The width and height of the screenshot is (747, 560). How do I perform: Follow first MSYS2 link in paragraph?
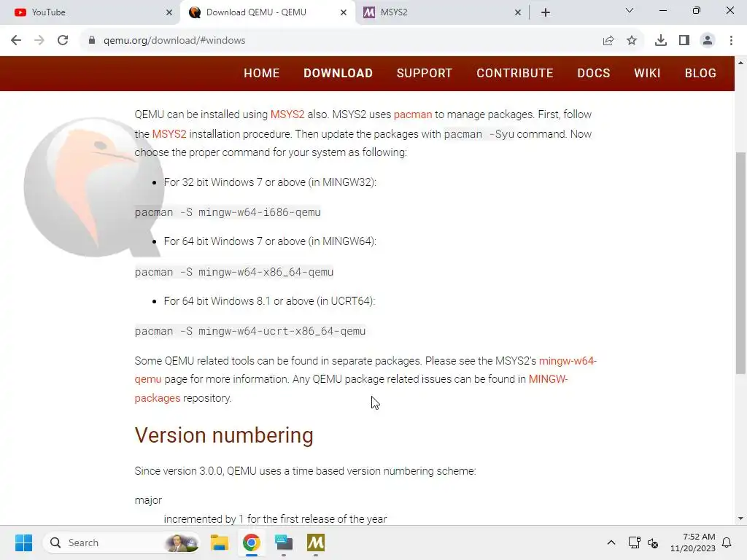[287, 114]
